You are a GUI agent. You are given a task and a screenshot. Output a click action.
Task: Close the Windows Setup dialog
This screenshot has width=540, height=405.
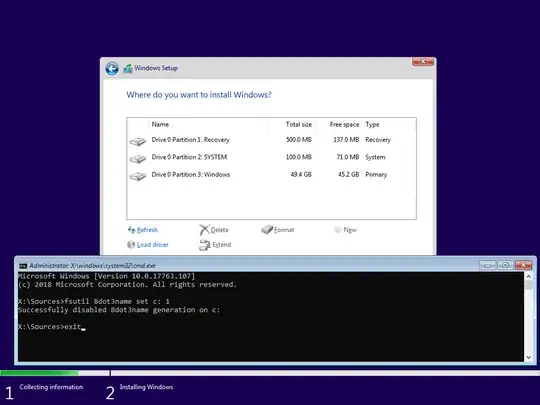click(423, 62)
